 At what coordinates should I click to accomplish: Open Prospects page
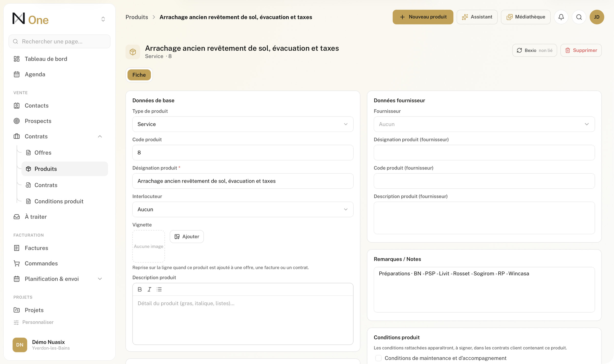pos(59,121)
